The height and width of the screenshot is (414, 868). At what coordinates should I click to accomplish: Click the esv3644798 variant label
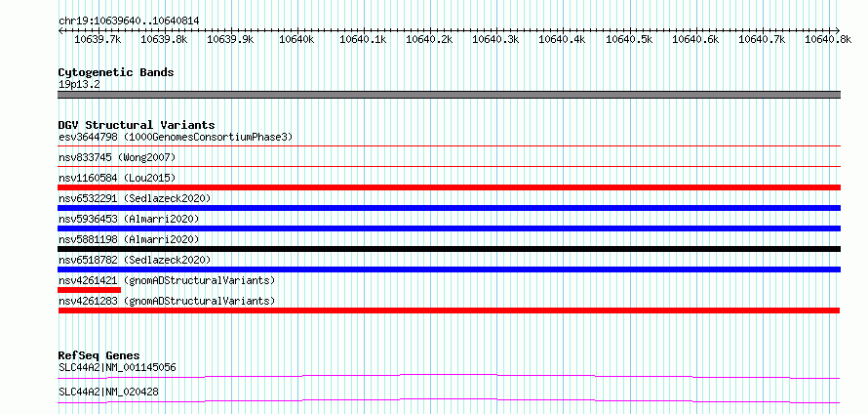tap(175, 137)
